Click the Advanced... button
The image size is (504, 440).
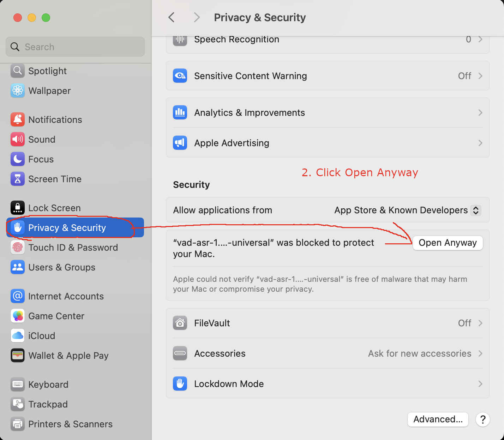(438, 420)
